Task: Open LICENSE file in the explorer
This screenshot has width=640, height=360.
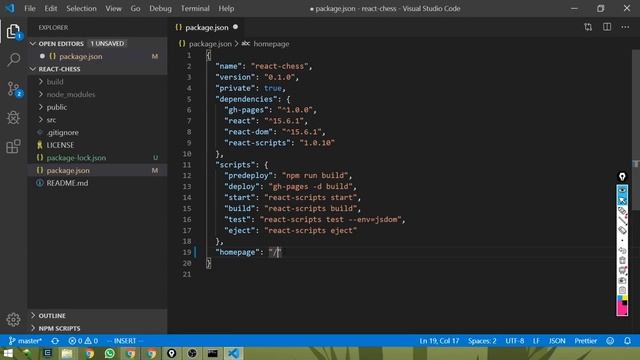Action: [60, 145]
